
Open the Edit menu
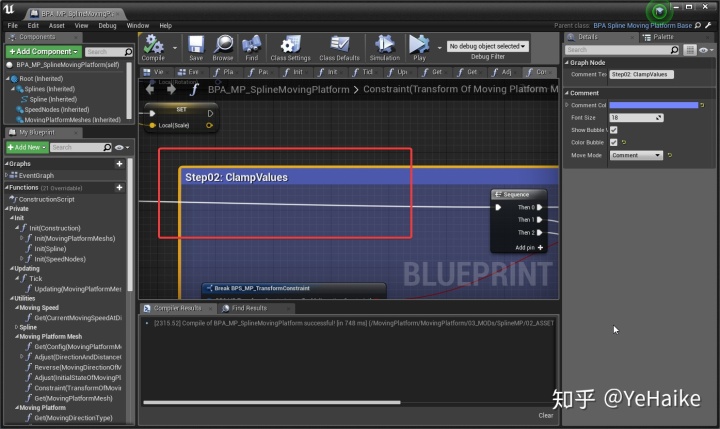coord(33,26)
